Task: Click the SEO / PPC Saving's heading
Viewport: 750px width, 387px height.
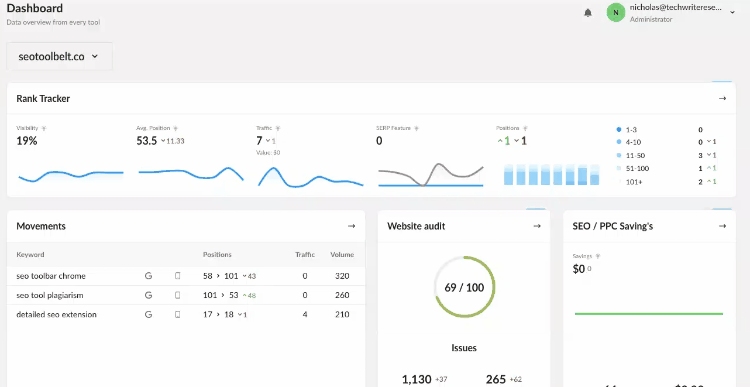Action: (x=613, y=226)
